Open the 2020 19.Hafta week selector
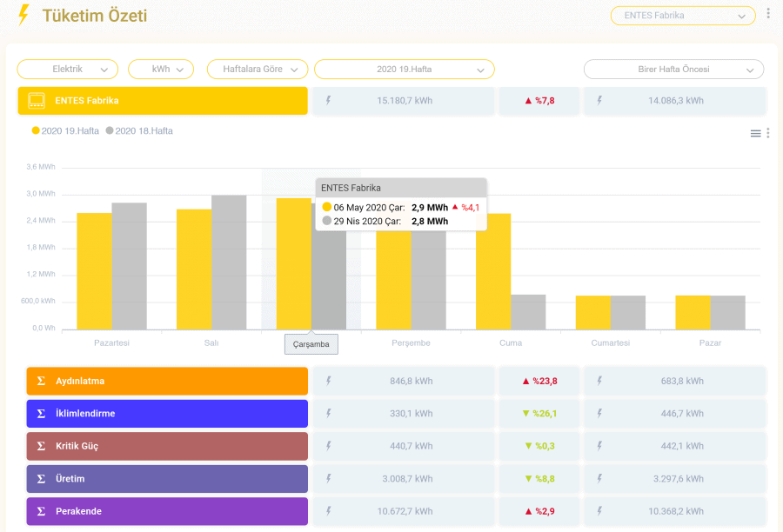This screenshot has width=783, height=532. coord(404,69)
